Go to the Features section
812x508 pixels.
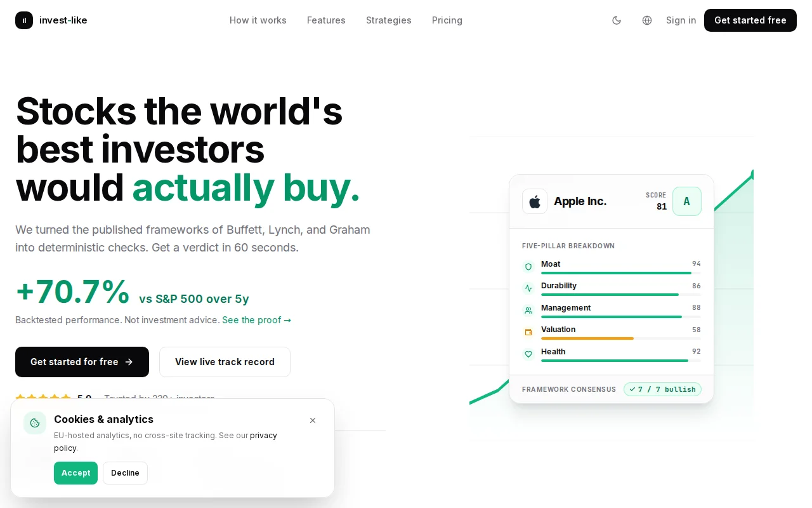326,20
